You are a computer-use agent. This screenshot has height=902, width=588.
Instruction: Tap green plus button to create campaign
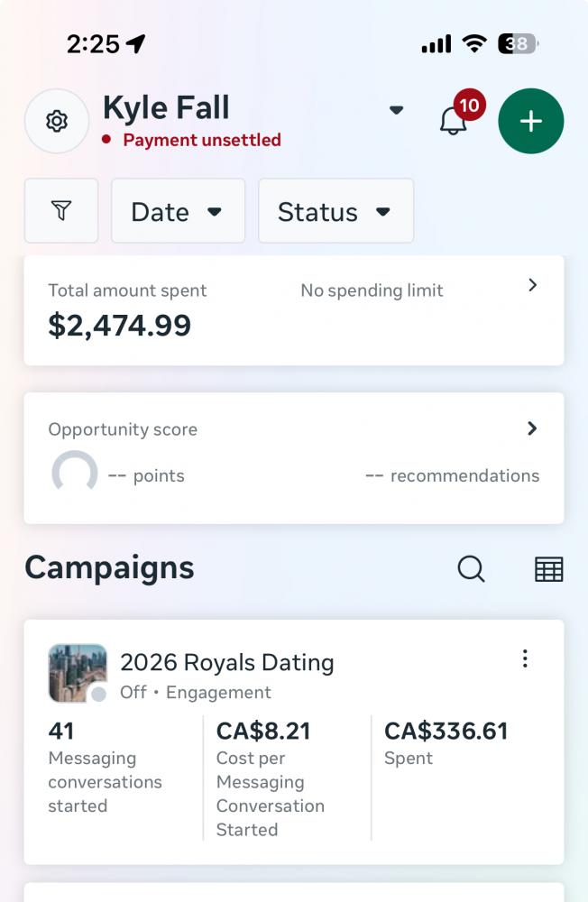click(531, 121)
